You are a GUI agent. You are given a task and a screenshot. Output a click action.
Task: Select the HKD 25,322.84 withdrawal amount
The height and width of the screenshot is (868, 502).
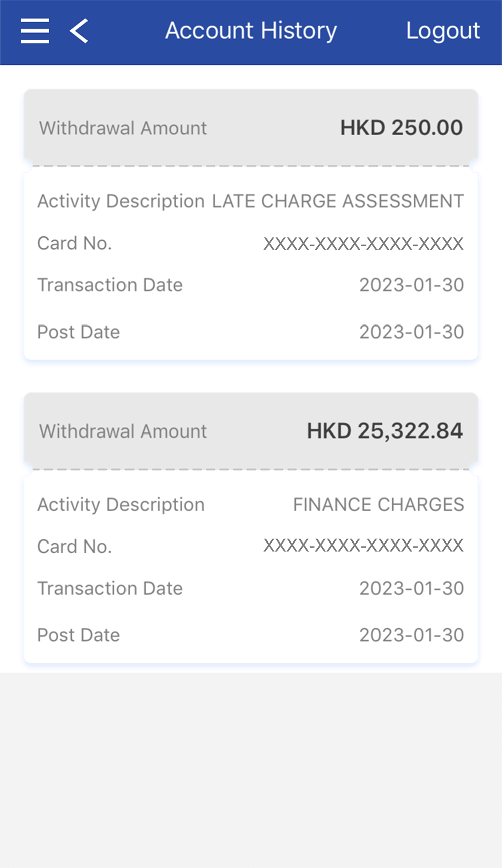[385, 431]
